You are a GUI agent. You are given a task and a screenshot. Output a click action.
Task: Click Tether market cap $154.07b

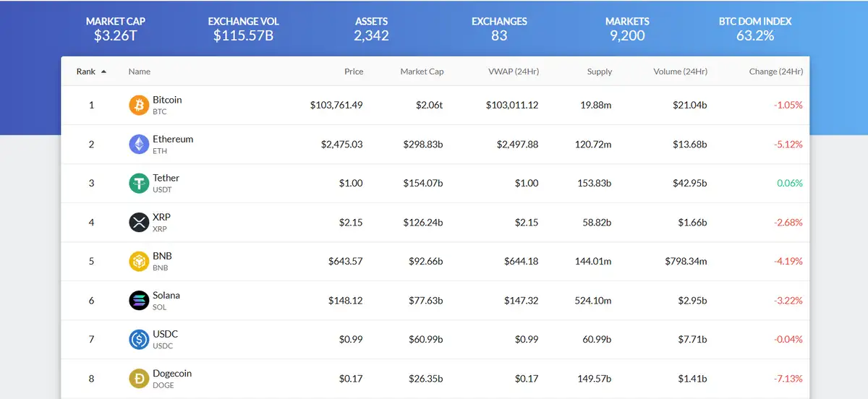pyautogui.click(x=423, y=183)
